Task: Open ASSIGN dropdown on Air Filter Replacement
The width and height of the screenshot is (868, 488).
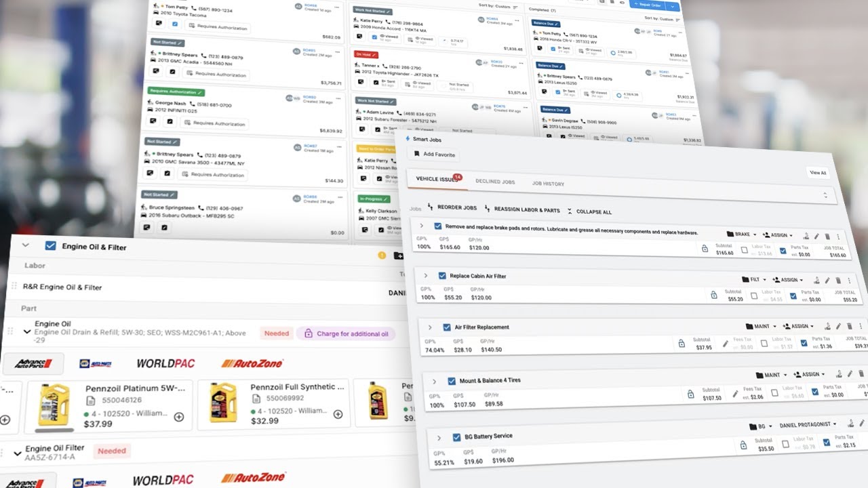Action: click(x=797, y=326)
